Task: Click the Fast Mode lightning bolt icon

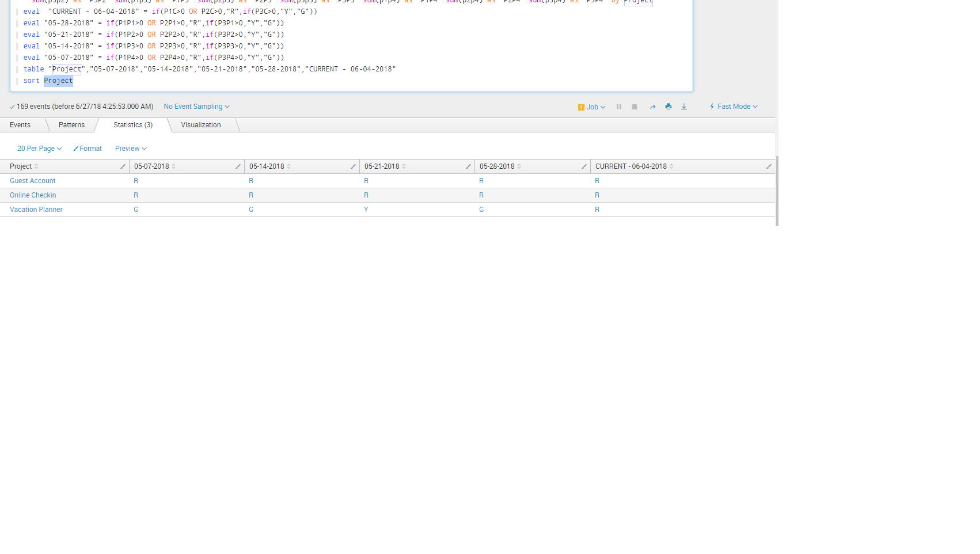Action: [712, 107]
